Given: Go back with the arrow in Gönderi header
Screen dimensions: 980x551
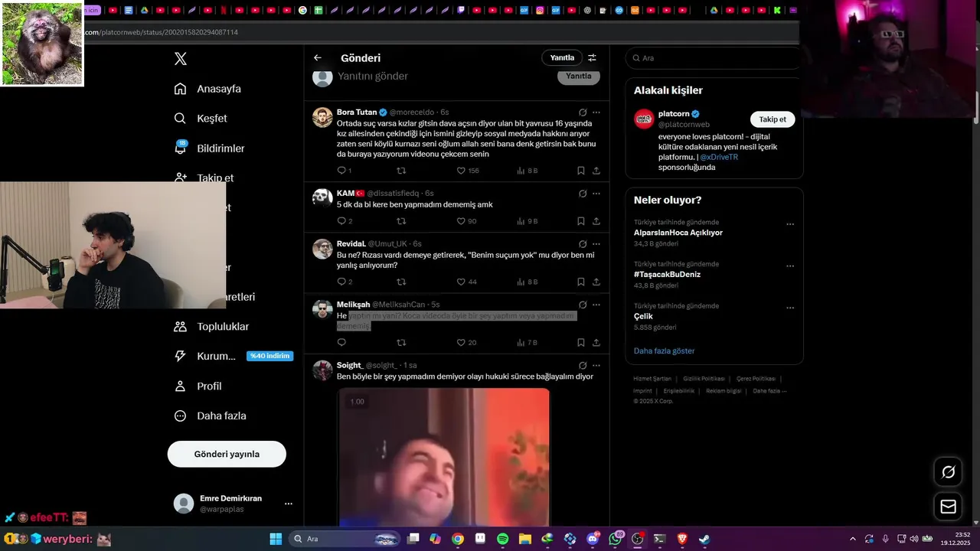Looking at the screenshot, I should pos(318,58).
